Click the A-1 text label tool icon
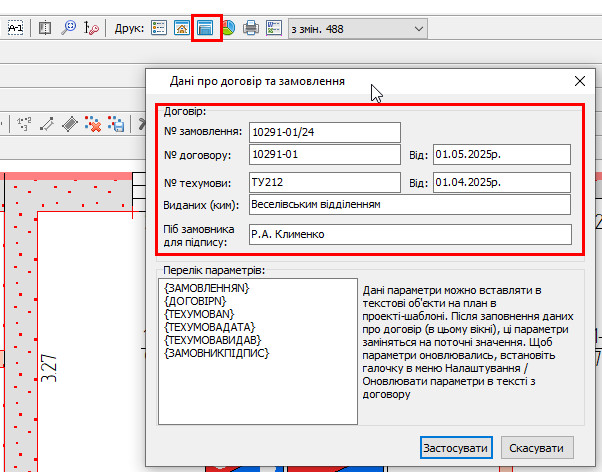 click(16, 29)
